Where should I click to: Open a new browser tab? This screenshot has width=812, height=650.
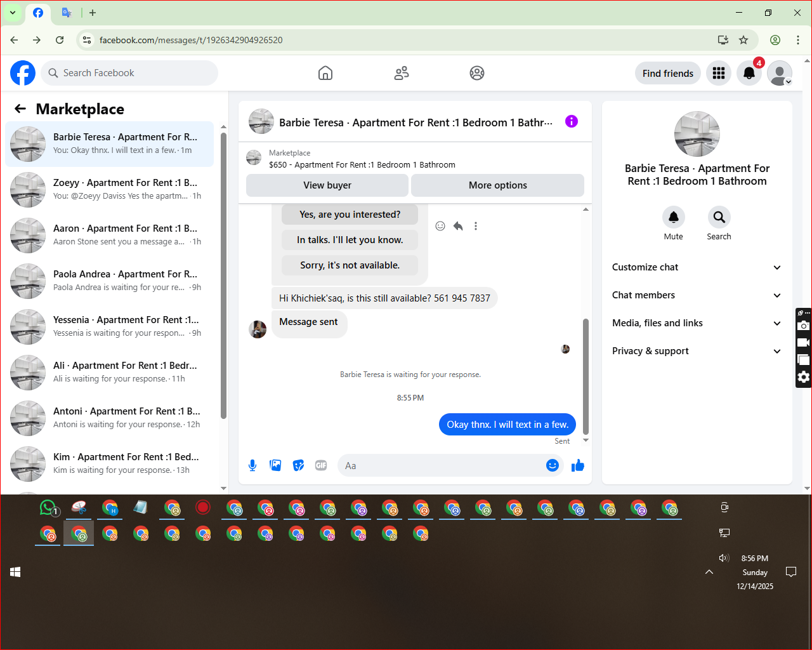[93, 13]
